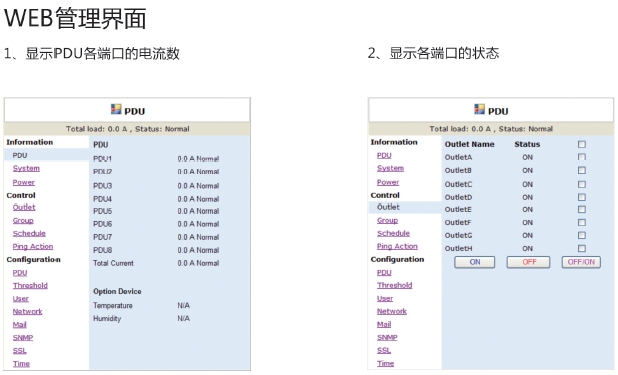Click Total Current row label
Viewport: 618px width, 375px height.
point(113,263)
